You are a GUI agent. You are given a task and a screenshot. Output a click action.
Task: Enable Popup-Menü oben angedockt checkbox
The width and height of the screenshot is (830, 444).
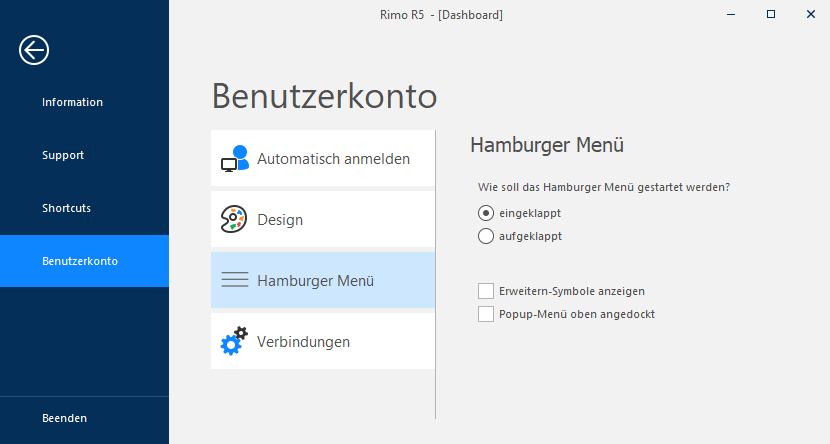pos(485,314)
